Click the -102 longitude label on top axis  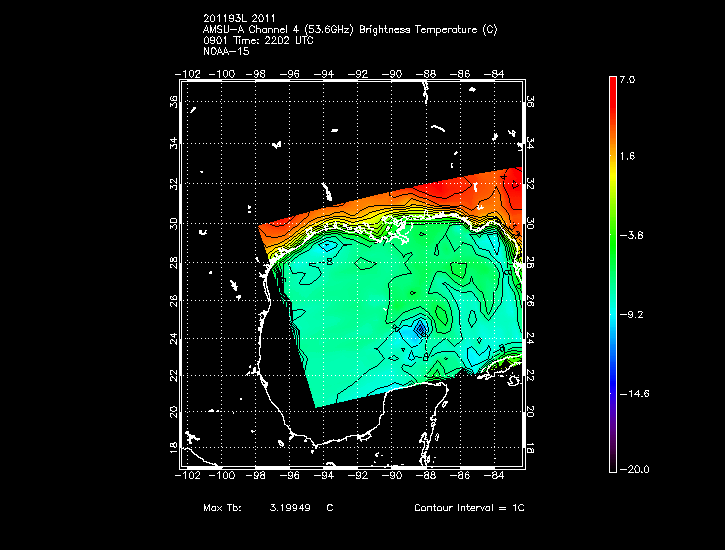click(x=186, y=73)
